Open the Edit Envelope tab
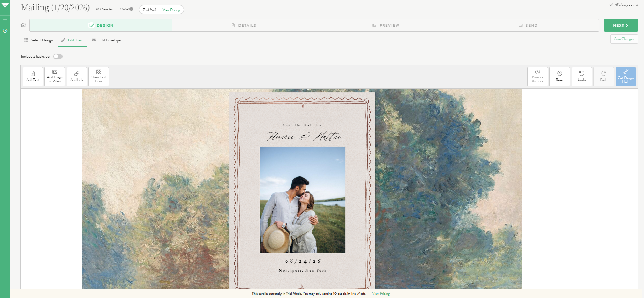Screen dimensions: 644x298 click(x=106, y=40)
